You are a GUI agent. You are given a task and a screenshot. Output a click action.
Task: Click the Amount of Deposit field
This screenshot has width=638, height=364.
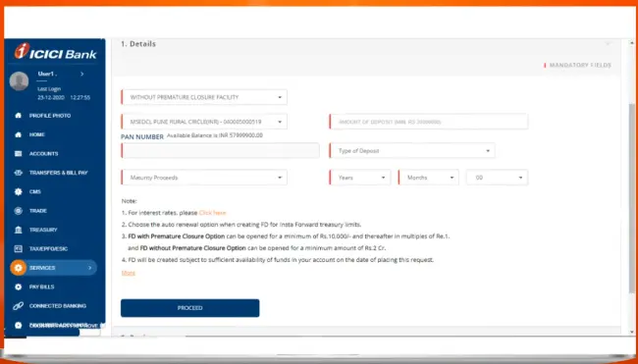[x=429, y=122]
